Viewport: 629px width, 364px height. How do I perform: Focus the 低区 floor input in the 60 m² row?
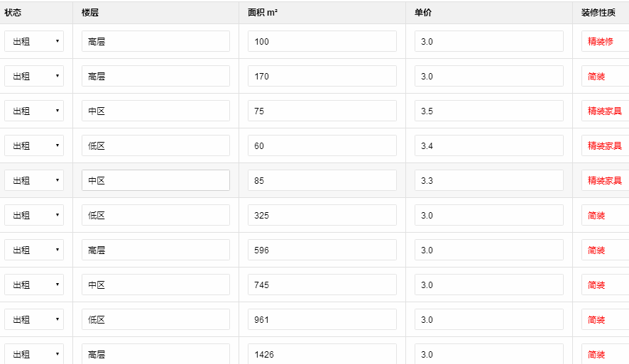(x=155, y=146)
